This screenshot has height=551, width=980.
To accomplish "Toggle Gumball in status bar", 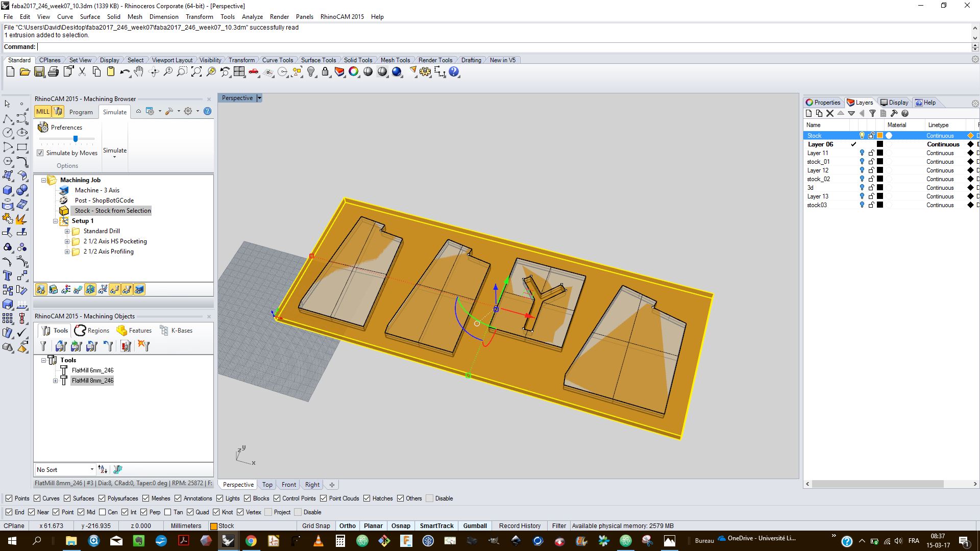I will [x=475, y=526].
